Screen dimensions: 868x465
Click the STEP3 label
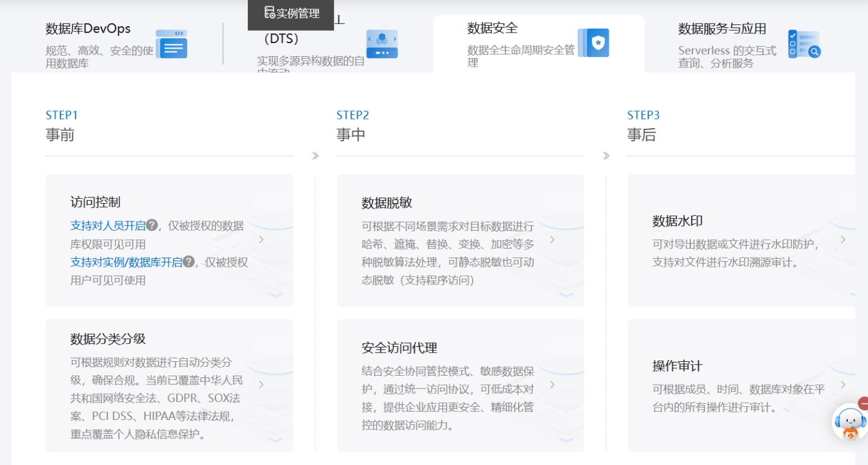644,115
